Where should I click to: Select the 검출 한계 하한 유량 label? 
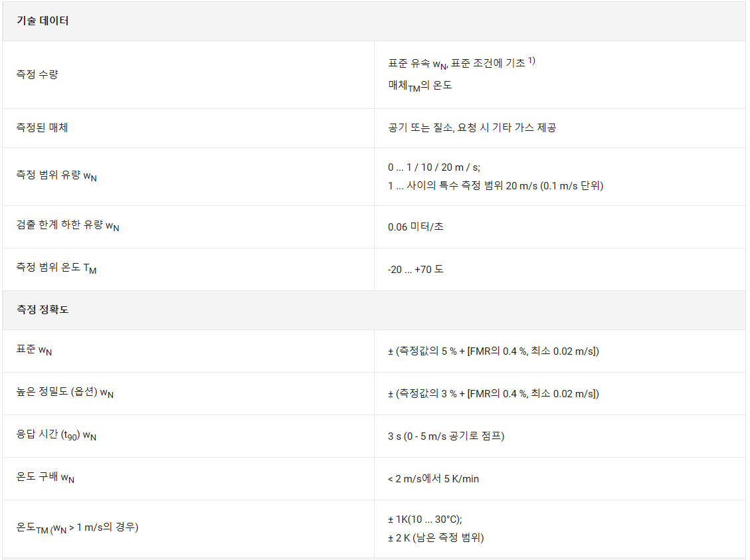[68, 225]
